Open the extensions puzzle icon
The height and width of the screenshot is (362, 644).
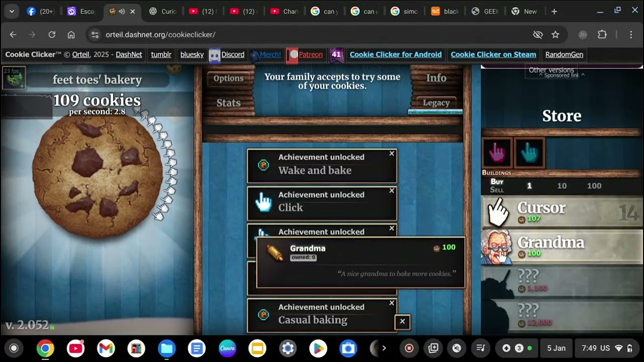pyautogui.click(x=602, y=35)
